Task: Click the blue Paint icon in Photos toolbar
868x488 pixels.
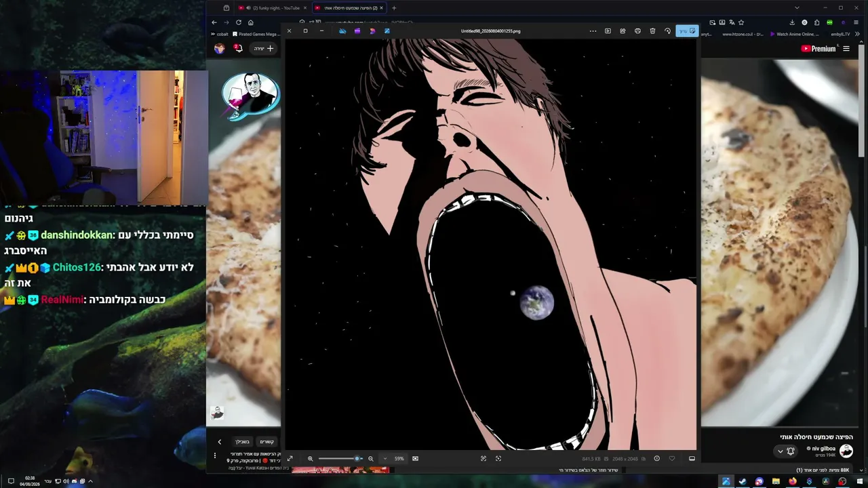Action: tap(387, 31)
